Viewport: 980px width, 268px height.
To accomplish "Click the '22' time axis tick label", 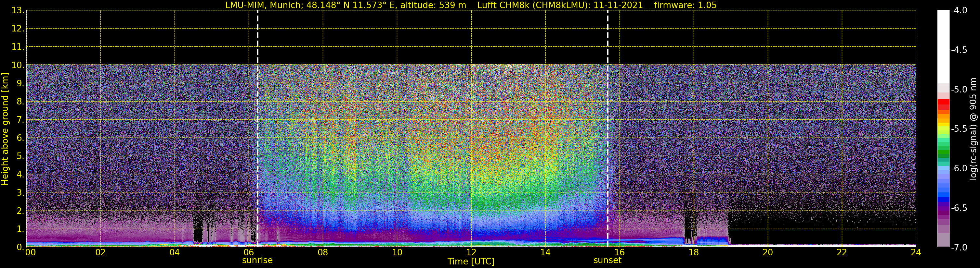I will (x=842, y=252).
